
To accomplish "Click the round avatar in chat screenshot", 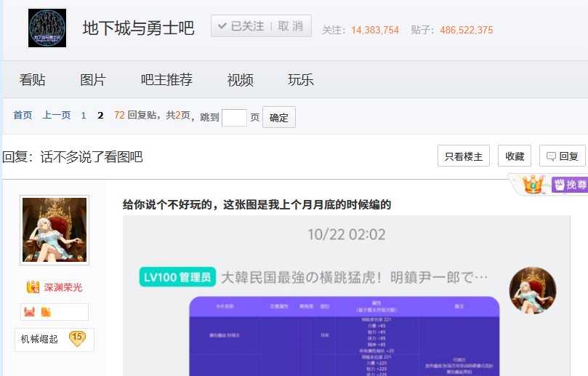I will click(x=533, y=290).
